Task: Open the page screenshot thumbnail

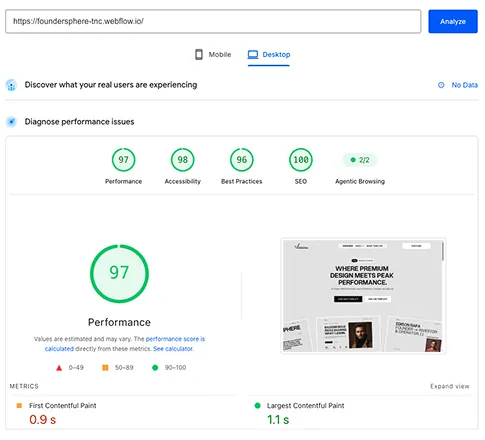Action: tap(363, 296)
